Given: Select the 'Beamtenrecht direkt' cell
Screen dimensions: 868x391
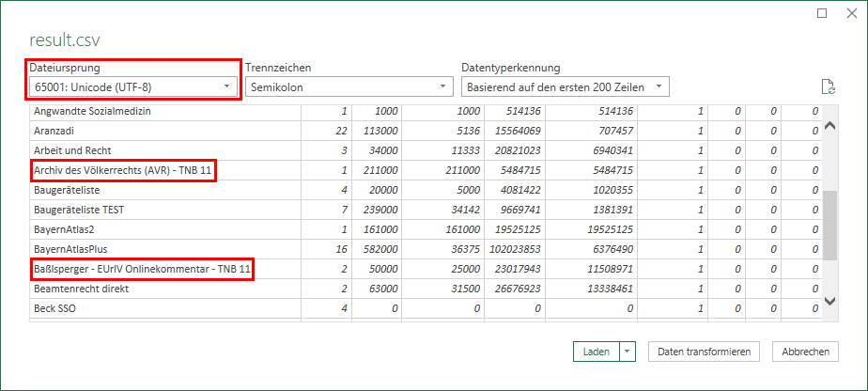Looking at the screenshot, I should pos(165,289).
